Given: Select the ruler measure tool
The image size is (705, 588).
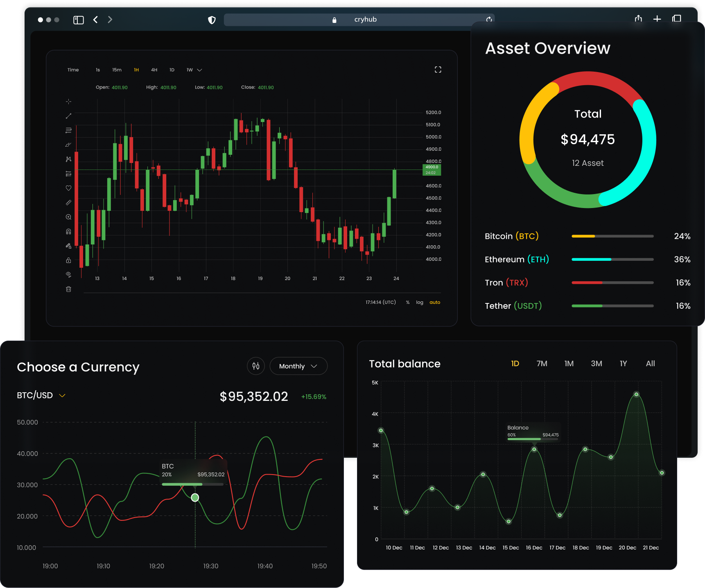Looking at the screenshot, I should (x=68, y=203).
